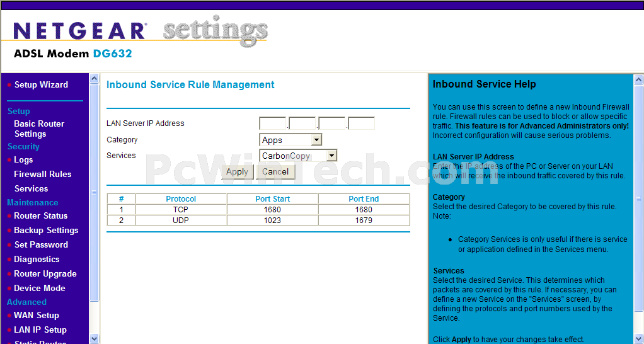Open the Category dropdown showing Apps

click(x=290, y=140)
